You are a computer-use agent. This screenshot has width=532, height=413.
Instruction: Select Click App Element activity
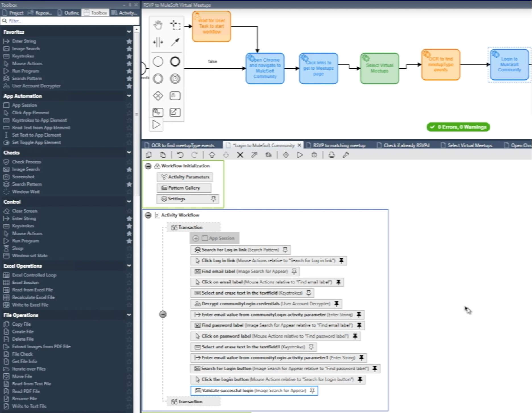(30, 113)
